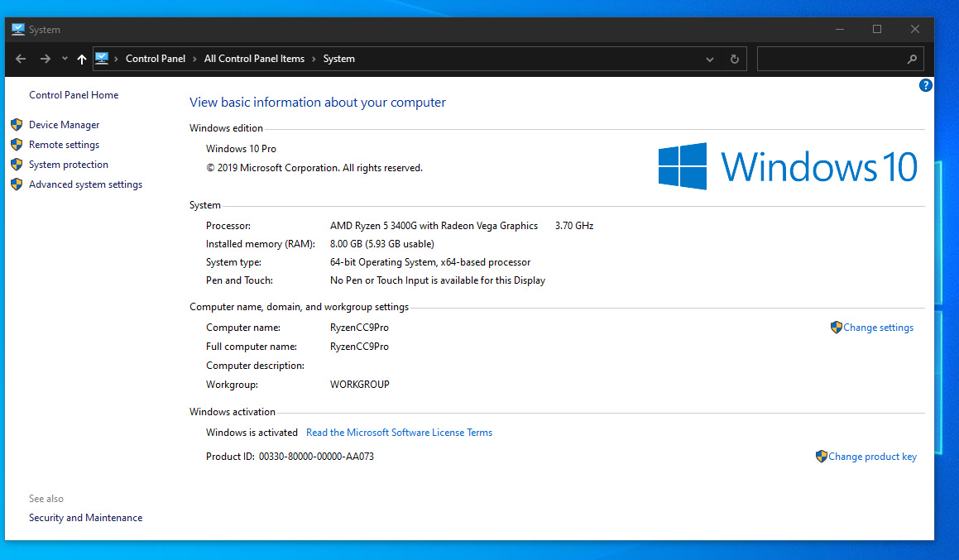Click the 64-bit Operating System text

[430, 262]
